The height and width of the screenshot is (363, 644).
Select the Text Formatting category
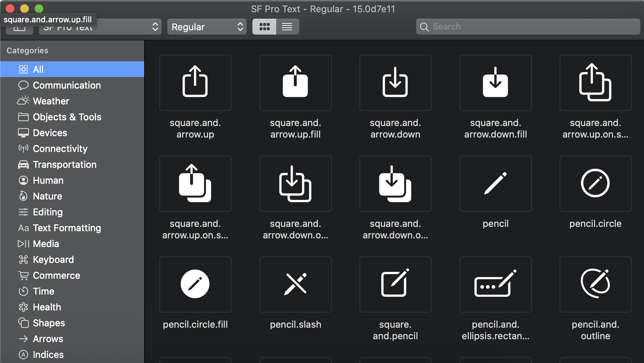72,228
